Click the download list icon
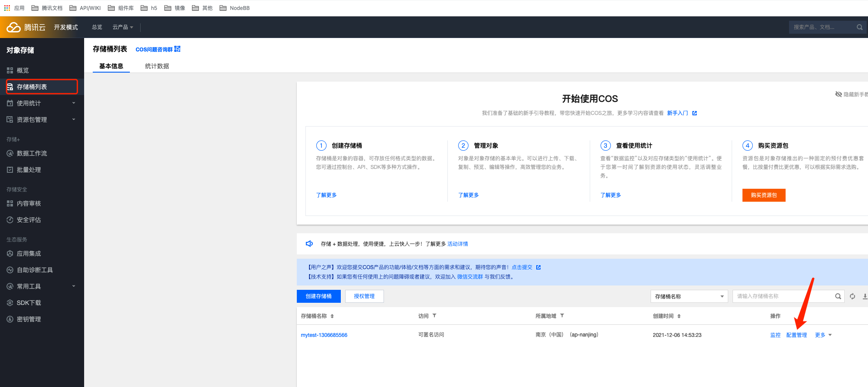 (x=865, y=296)
